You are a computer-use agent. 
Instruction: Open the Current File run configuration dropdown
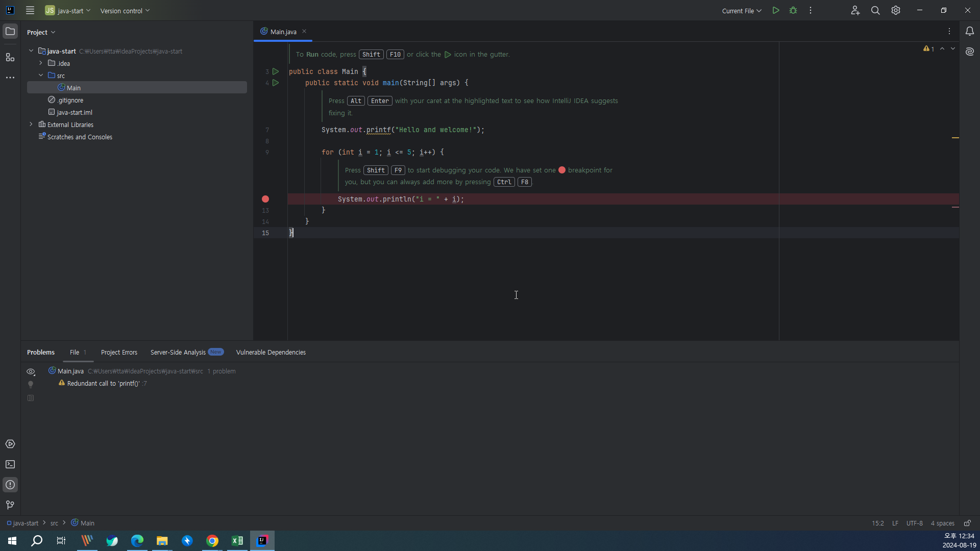tap(741, 11)
